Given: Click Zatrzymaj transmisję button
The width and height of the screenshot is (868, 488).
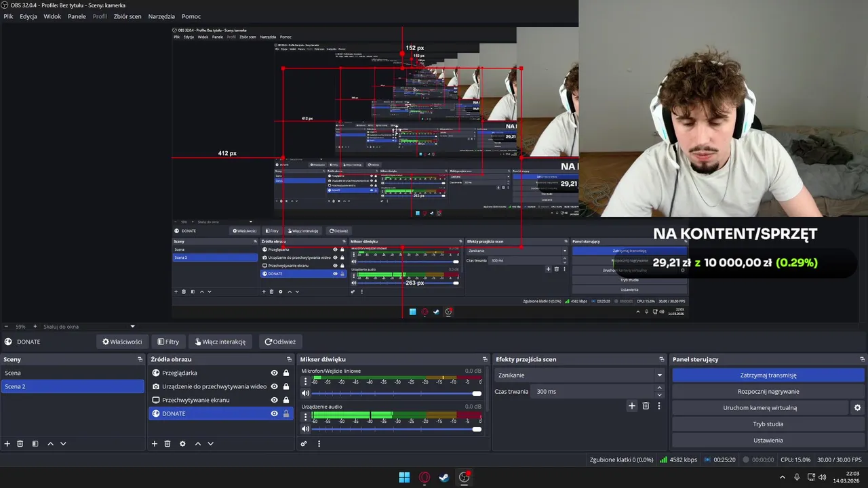Looking at the screenshot, I should [768, 375].
